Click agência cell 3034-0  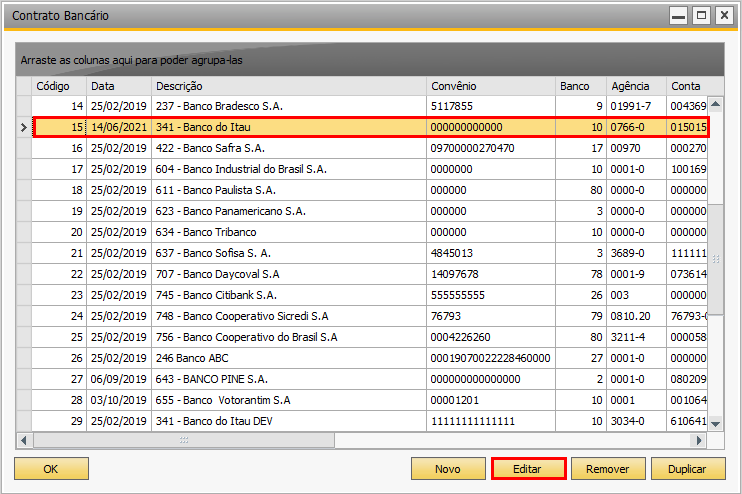[636, 421]
